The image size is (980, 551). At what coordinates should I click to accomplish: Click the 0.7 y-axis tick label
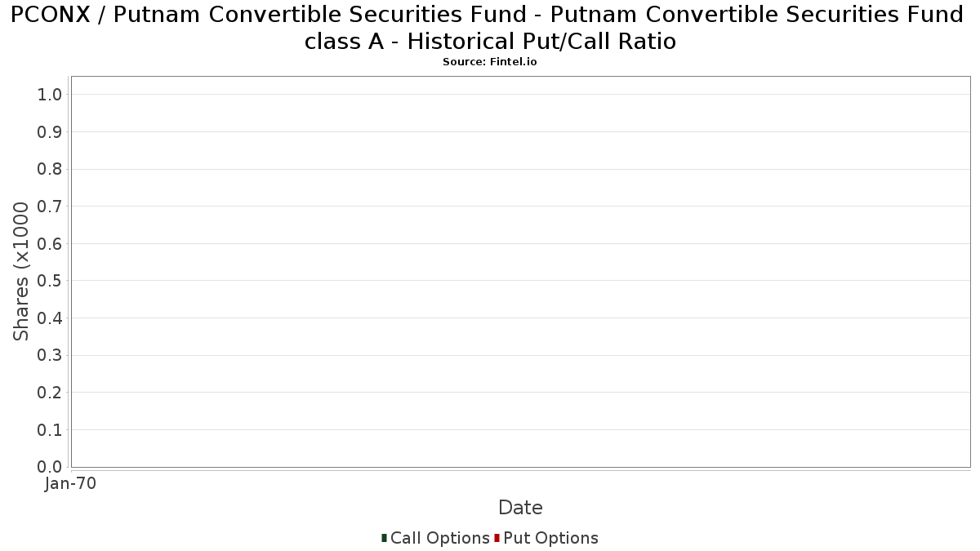click(x=50, y=207)
